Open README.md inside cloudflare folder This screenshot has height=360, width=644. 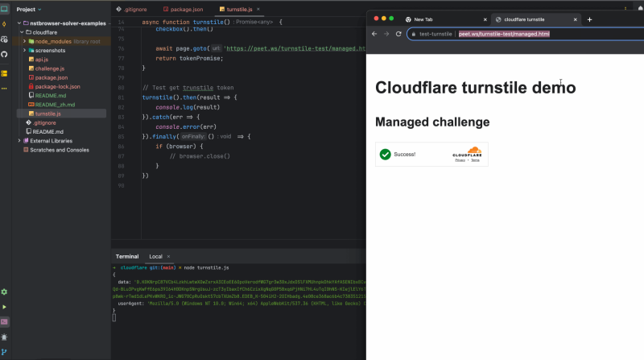tap(51, 95)
